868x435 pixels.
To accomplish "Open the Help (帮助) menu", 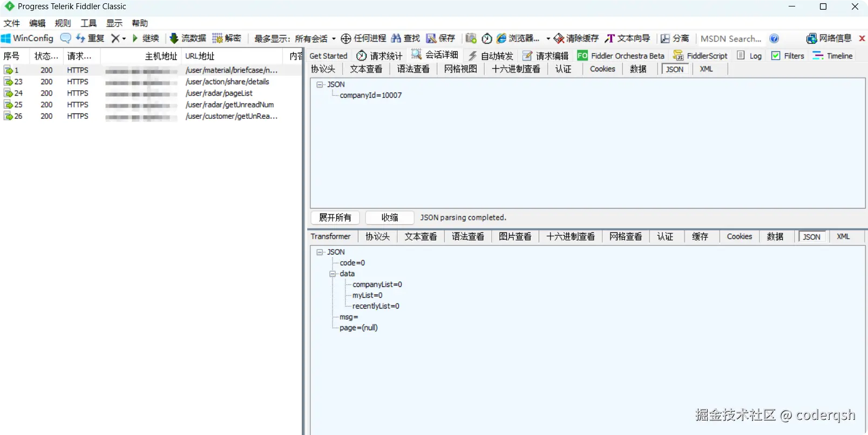I will click(140, 23).
